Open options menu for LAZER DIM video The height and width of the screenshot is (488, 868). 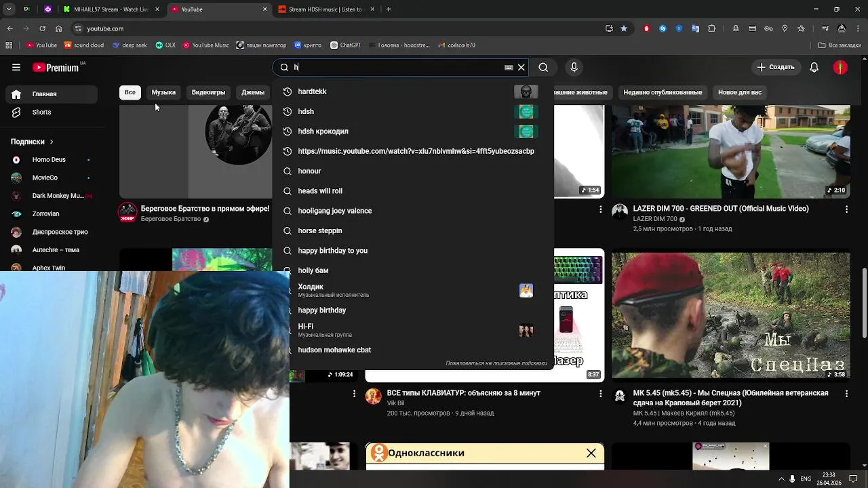(x=846, y=209)
